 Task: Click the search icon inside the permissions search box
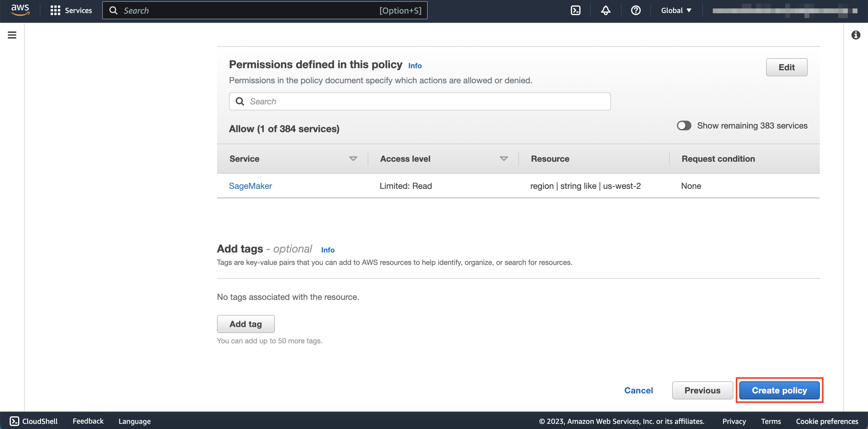(x=240, y=101)
